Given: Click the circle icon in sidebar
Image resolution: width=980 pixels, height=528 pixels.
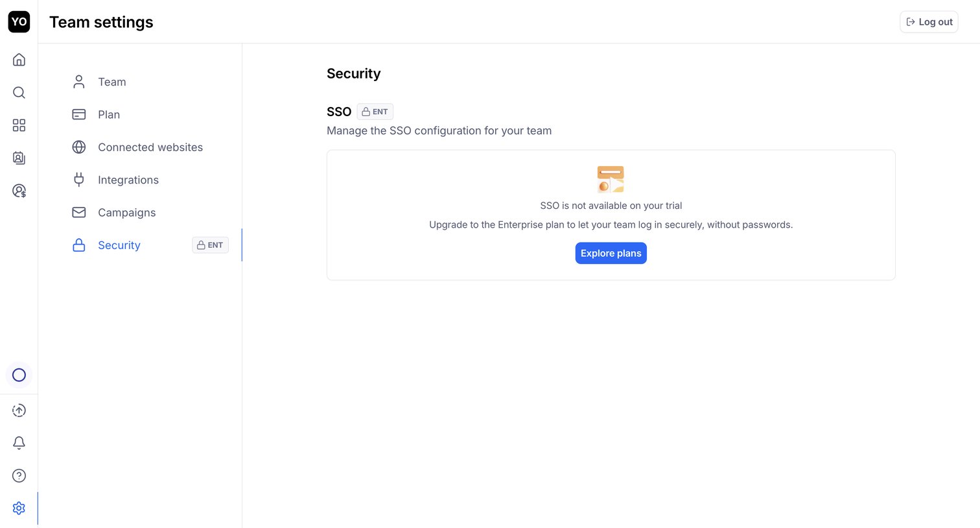Looking at the screenshot, I should pos(19,375).
